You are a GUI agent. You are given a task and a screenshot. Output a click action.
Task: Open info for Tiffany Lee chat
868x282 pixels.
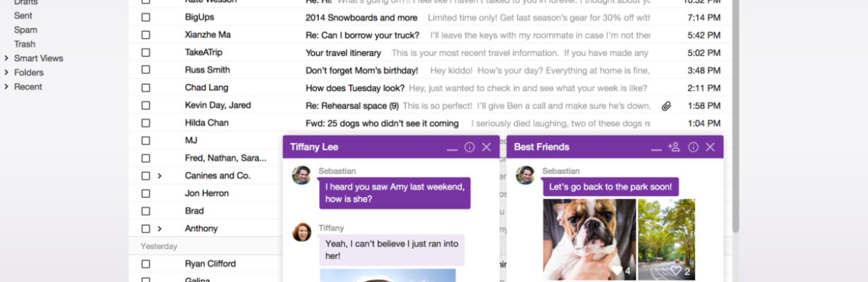469,147
